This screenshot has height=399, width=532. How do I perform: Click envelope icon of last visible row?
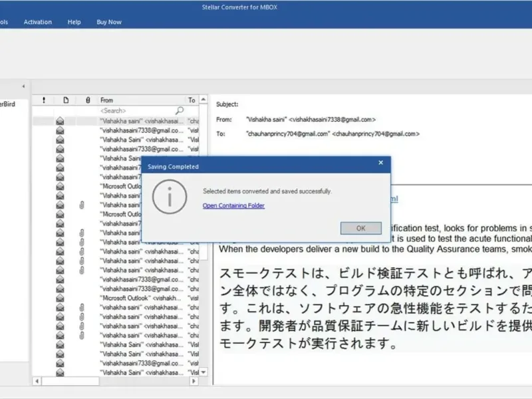[60, 372]
